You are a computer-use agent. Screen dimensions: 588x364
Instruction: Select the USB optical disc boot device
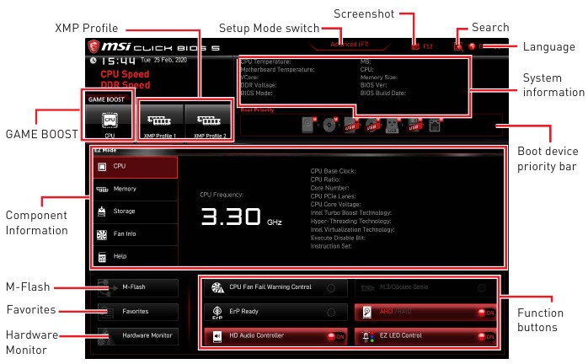point(372,125)
